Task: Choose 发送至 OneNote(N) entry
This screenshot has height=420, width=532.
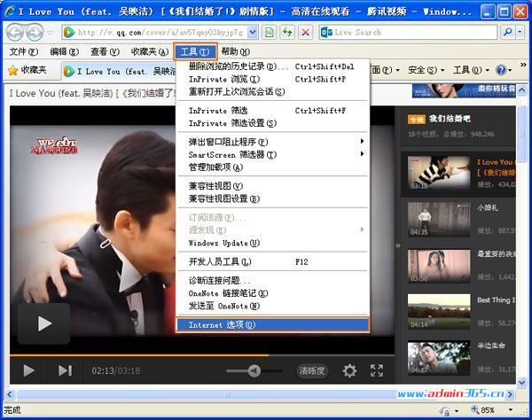Action: (273, 306)
